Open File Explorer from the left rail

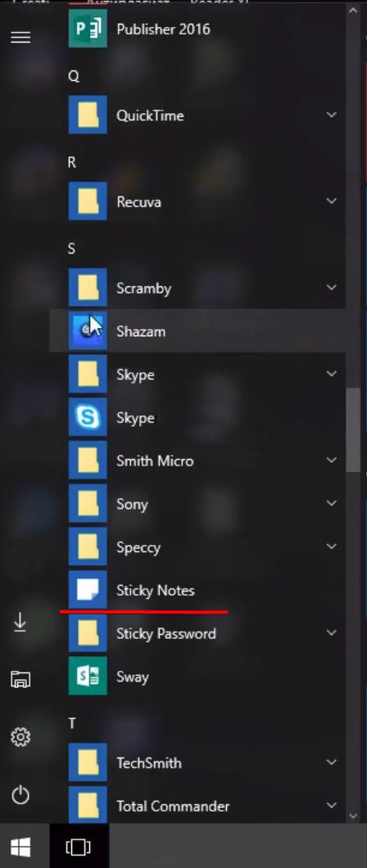pyautogui.click(x=20, y=679)
